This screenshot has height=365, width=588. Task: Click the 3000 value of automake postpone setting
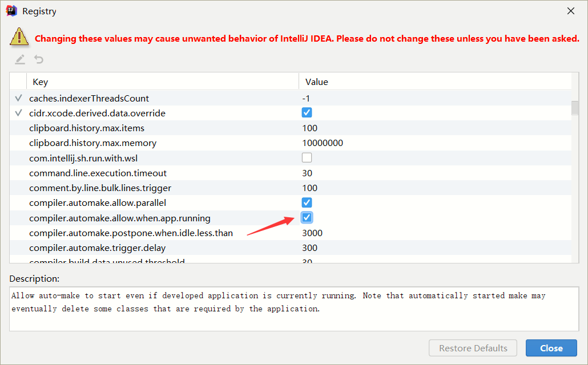[x=312, y=233]
